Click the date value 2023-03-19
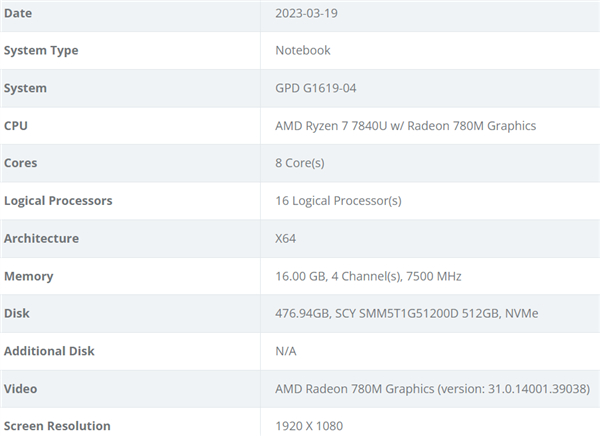Screen dimensions: 600x436 (308, 13)
